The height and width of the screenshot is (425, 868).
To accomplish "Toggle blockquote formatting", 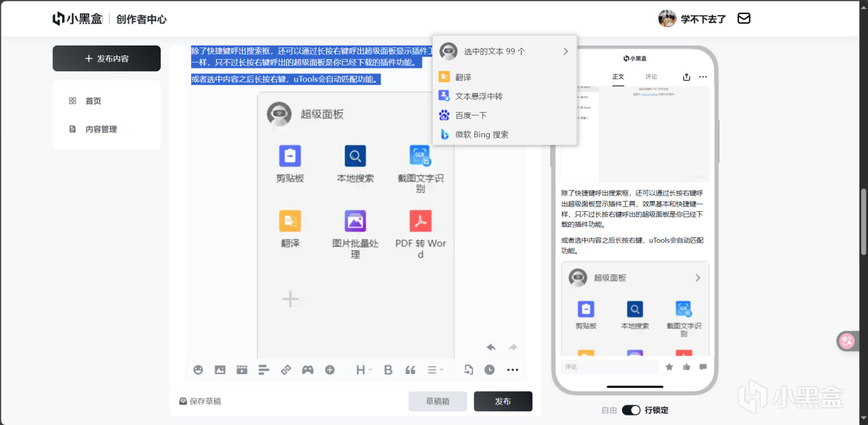I will coord(410,370).
